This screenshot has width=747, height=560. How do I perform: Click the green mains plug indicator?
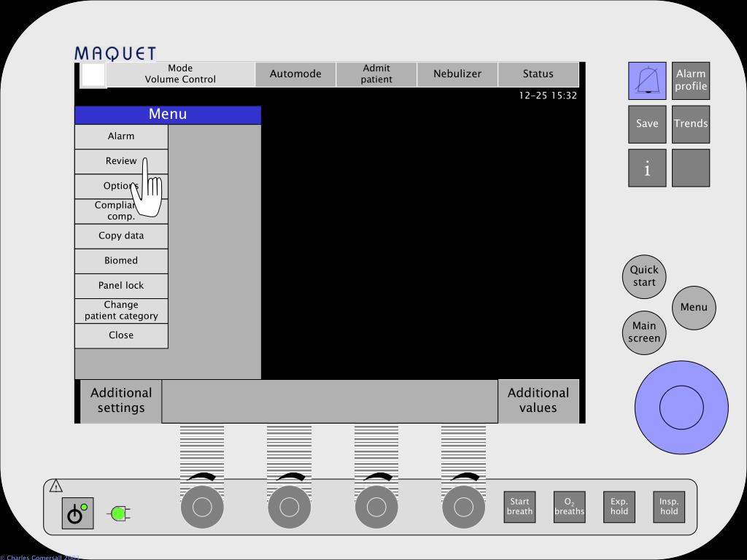click(x=119, y=514)
